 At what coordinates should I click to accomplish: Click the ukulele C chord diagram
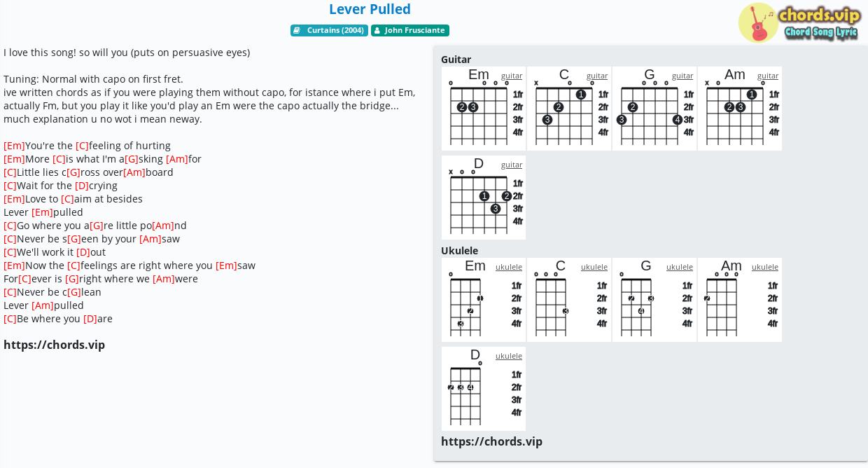(569, 300)
